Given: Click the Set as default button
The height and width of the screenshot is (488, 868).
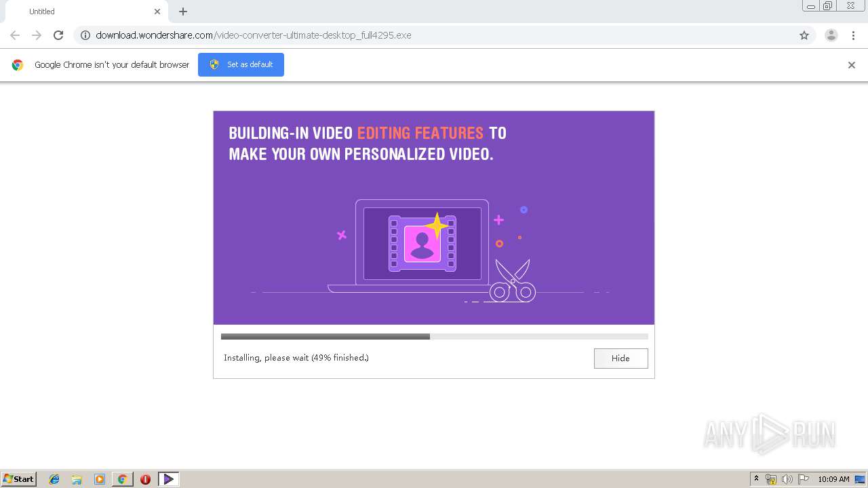Looking at the screenshot, I should click(x=241, y=64).
